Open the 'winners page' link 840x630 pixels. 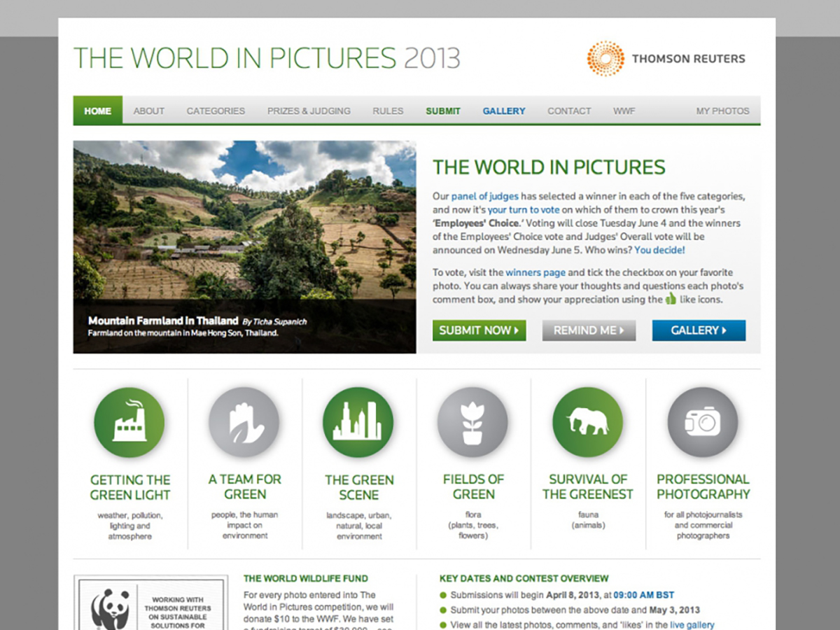[536, 272]
